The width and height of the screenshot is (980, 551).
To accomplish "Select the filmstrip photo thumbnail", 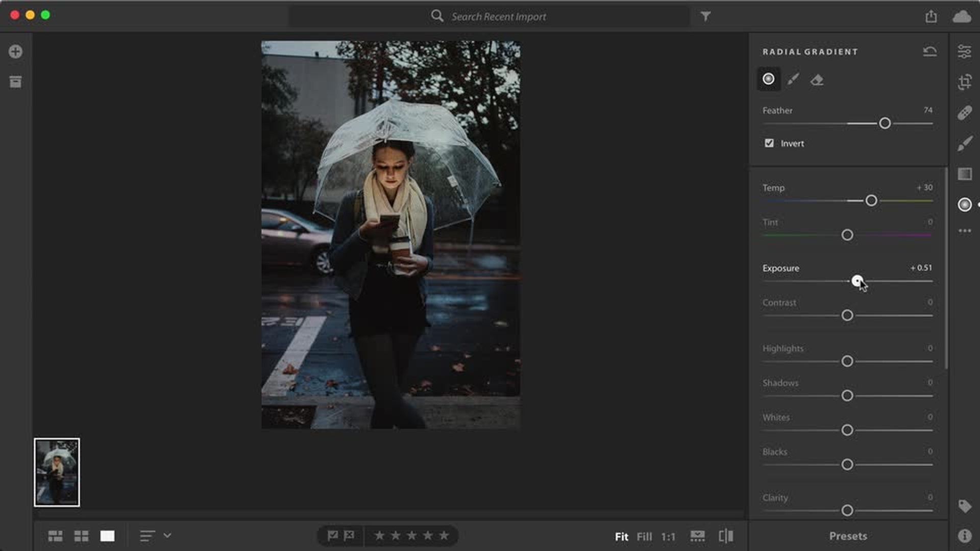I will tap(57, 472).
